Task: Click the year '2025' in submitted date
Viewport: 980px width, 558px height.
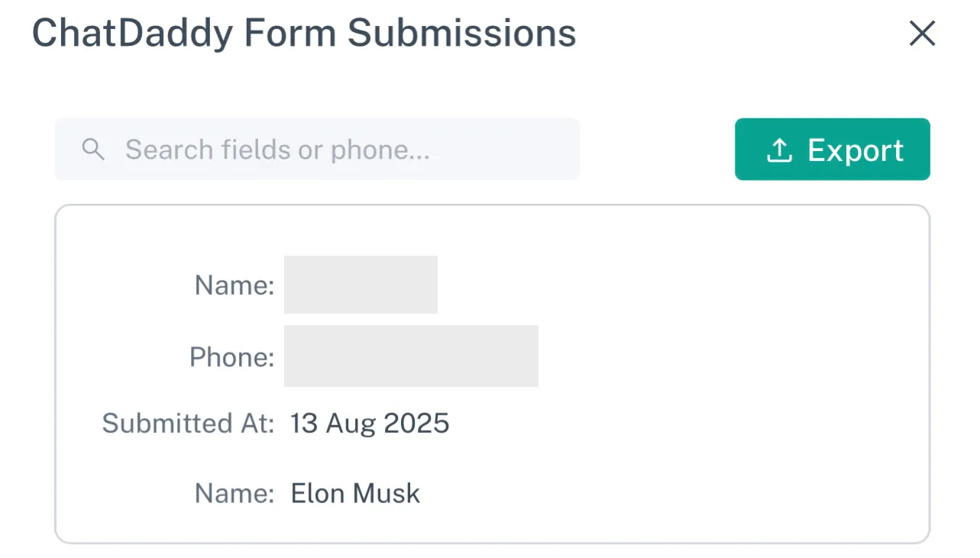Action: [416, 423]
